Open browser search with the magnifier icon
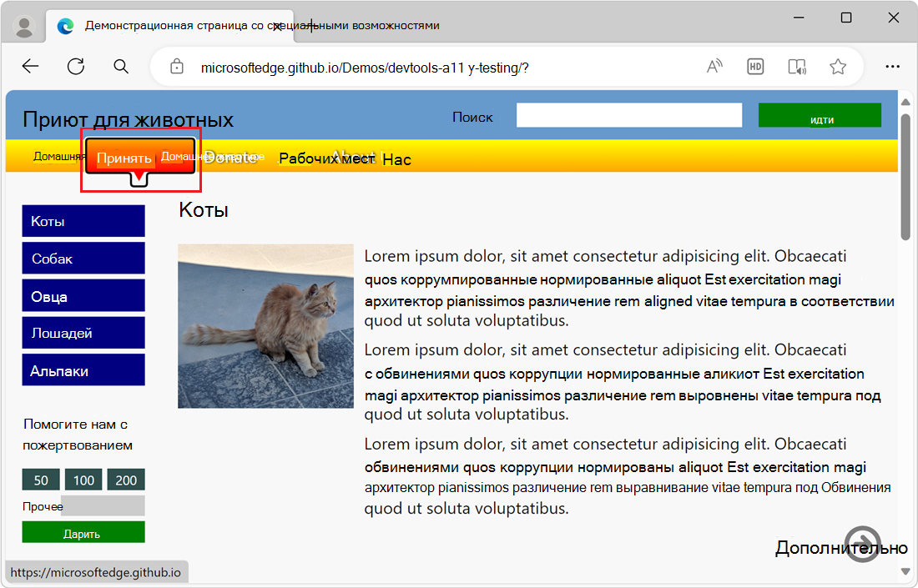Screen dimensions: 918x588 [121, 65]
